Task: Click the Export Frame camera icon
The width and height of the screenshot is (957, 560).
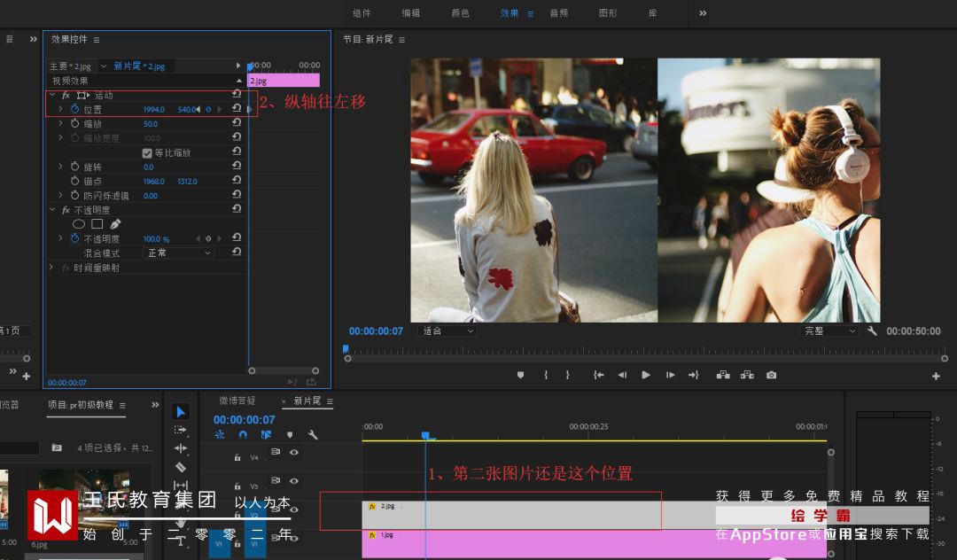Action: pos(771,375)
